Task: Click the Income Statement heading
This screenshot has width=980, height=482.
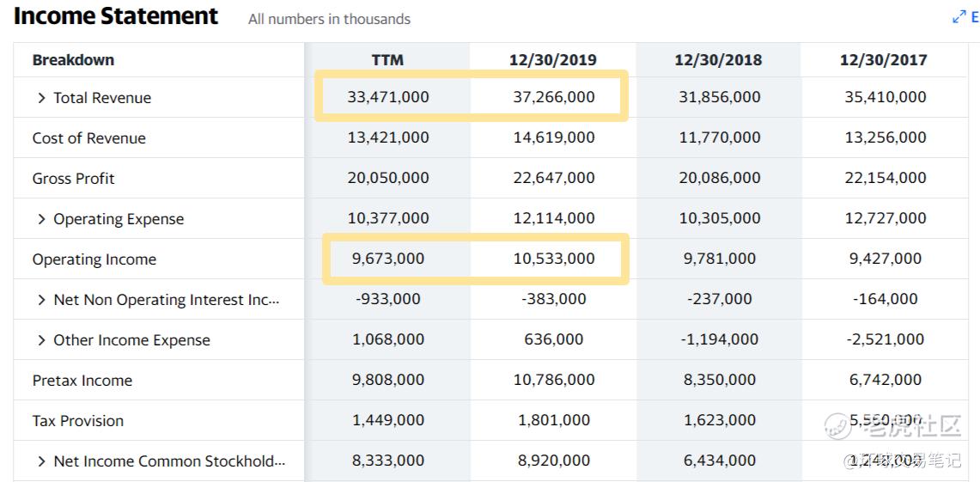Action: click(116, 16)
